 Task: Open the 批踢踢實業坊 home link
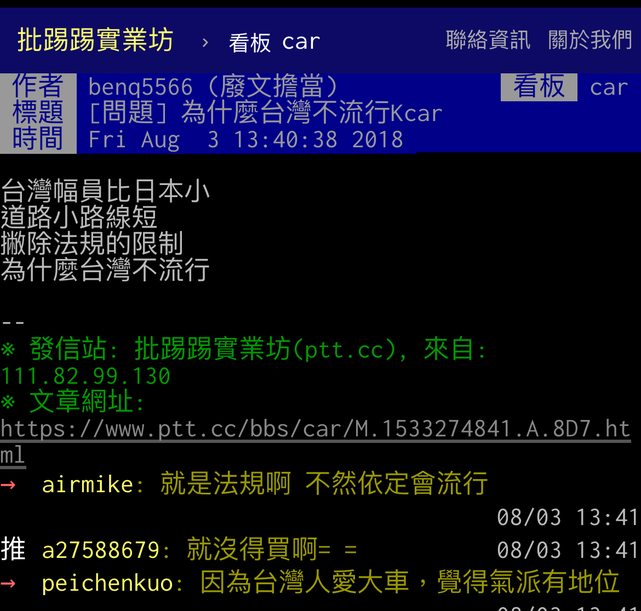[95, 40]
